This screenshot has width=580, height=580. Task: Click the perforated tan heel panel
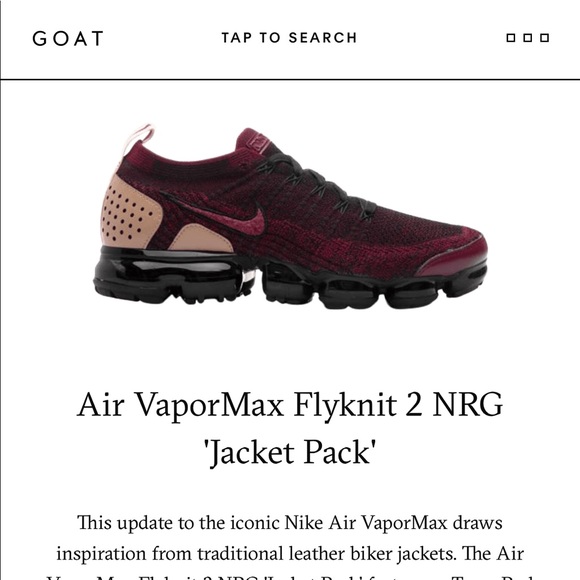[x=129, y=213]
